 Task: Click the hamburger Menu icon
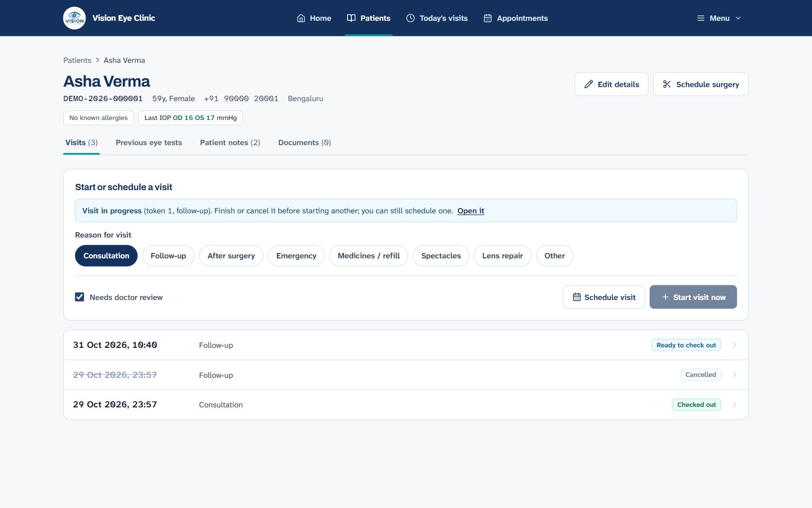click(701, 18)
